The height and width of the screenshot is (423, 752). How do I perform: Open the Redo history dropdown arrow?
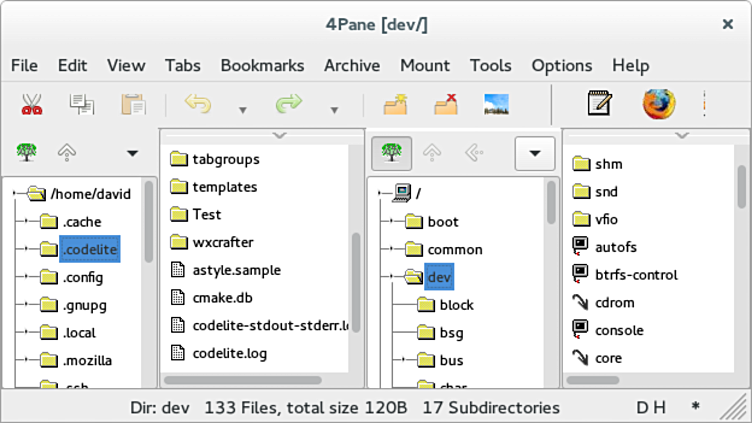pyautogui.click(x=334, y=109)
